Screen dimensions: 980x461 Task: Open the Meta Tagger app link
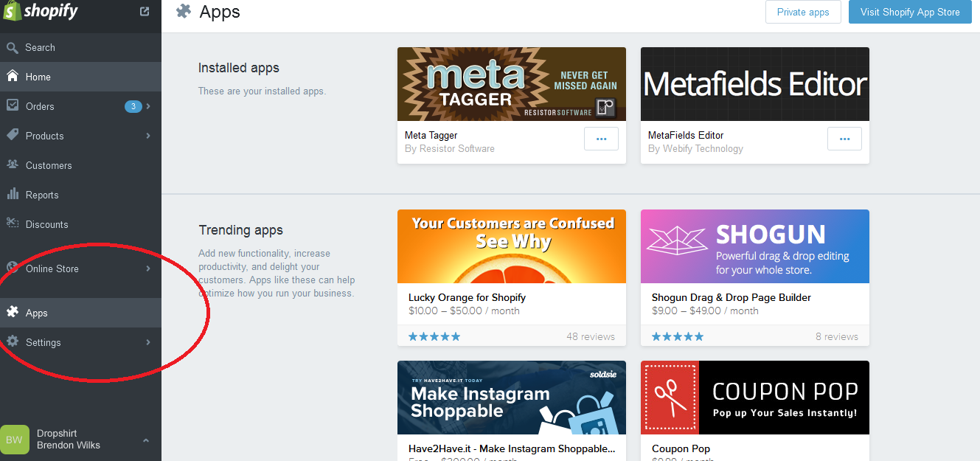click(x=431, y=135)
